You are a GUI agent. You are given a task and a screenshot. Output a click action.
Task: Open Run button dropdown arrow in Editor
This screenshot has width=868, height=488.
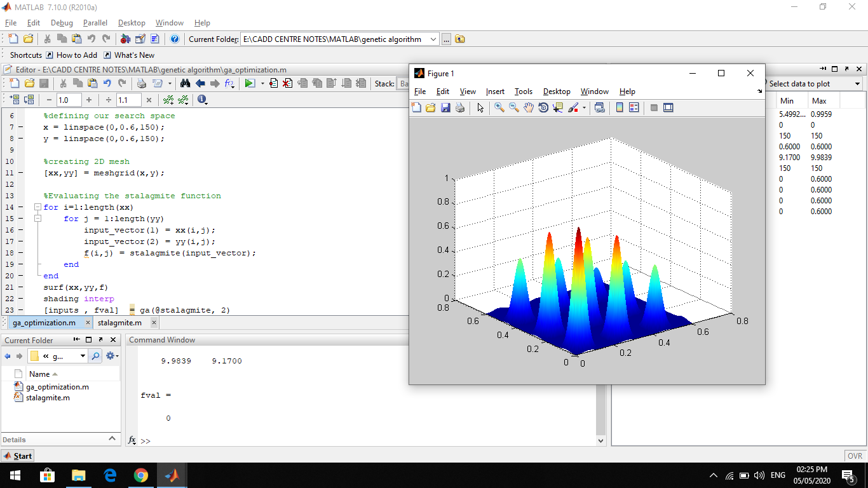pyautogui.click(x=262, y=83)
